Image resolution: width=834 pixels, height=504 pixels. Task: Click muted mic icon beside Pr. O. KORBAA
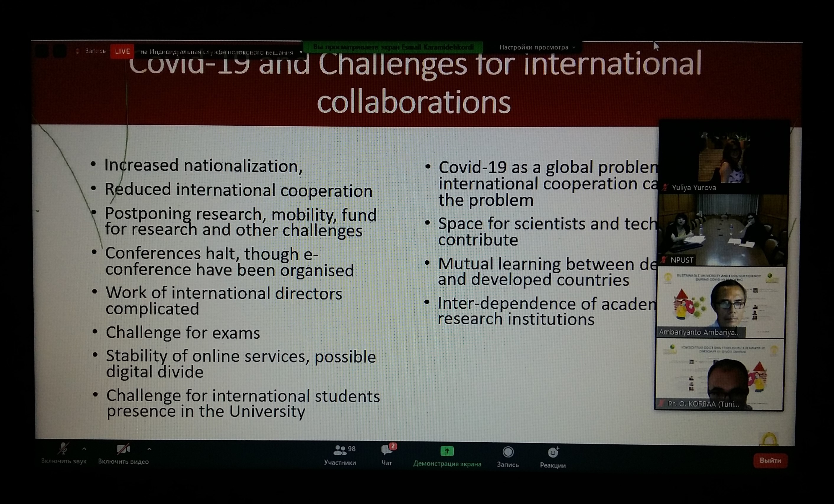[661, 403]
